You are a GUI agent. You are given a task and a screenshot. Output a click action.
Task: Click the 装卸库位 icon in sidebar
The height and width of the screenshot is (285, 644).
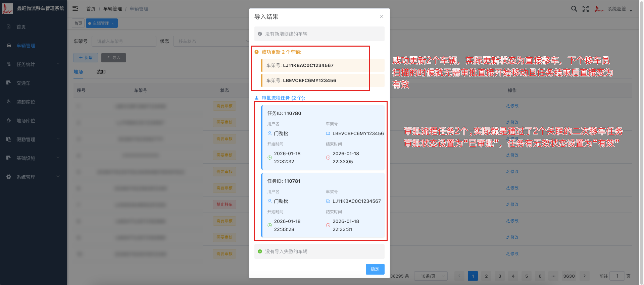click(9, 102)
